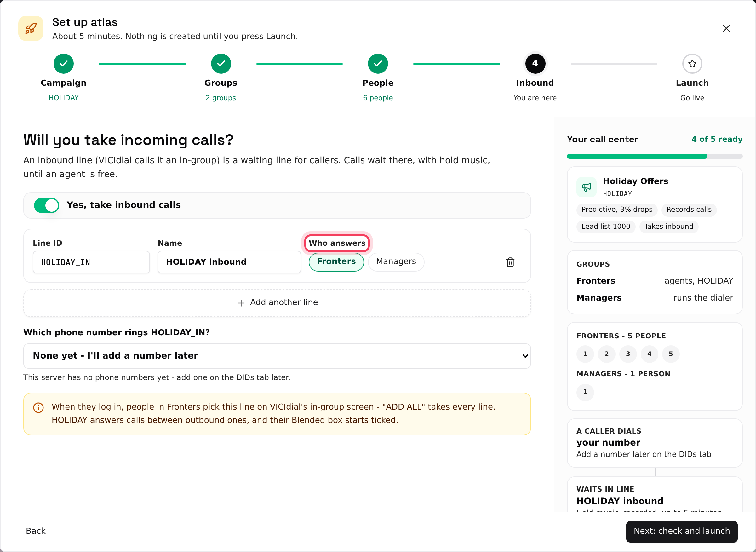Go to the Campaign step checkmark
The width and height of the screenshot is (756, 552).
pyautogui.click(x=64, y=64)
